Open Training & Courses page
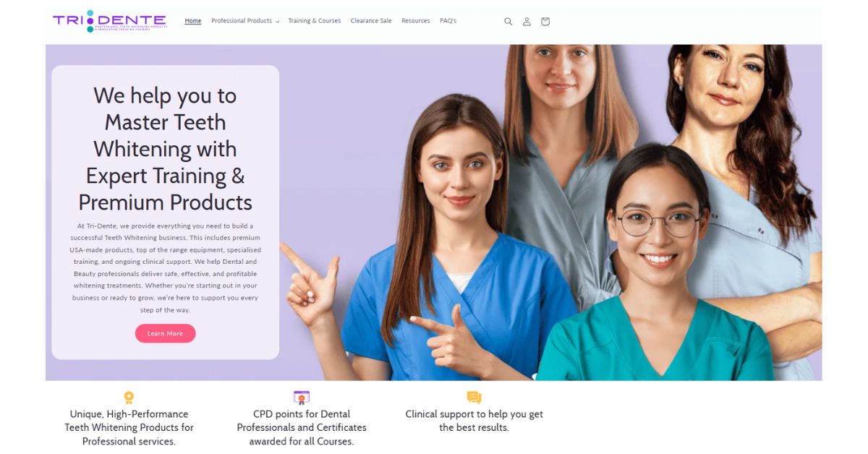Image resolution: width=868 pixels, height=454 pixels. point(315,21)
